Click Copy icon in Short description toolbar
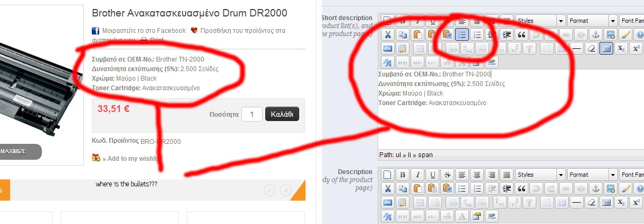This screenshot has width=644, height=224. (403, 35)
